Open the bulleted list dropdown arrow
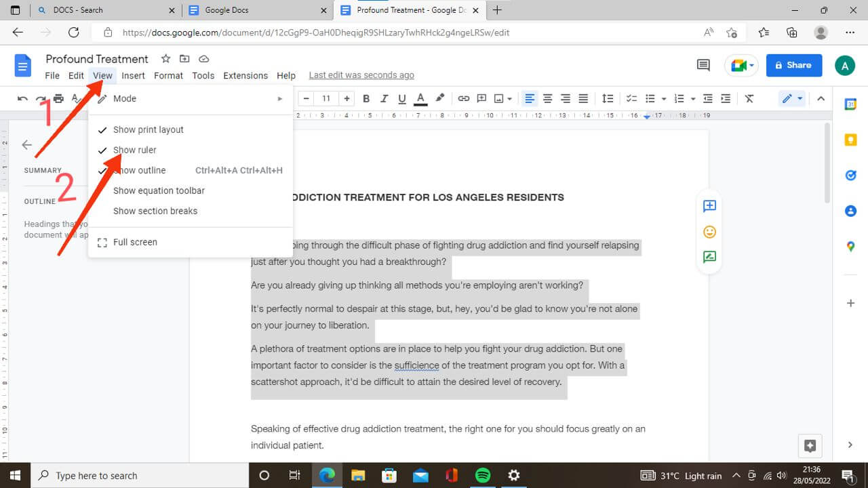This screenshot has height=488, width=868. tap(664, 98)
